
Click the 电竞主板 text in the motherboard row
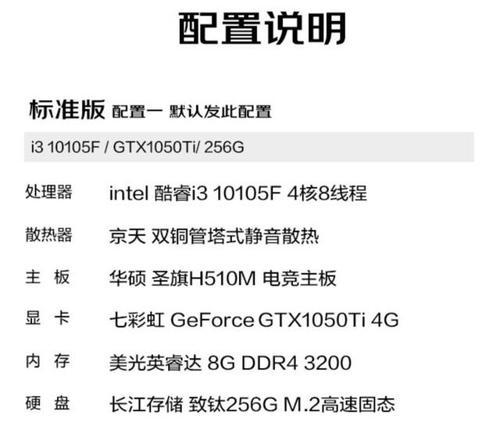299,278
